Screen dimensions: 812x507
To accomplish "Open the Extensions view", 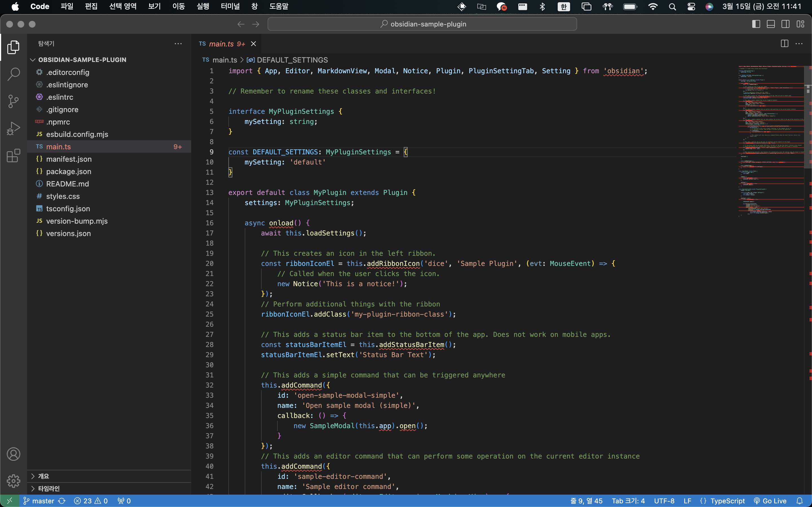I will tap(14, 155).
